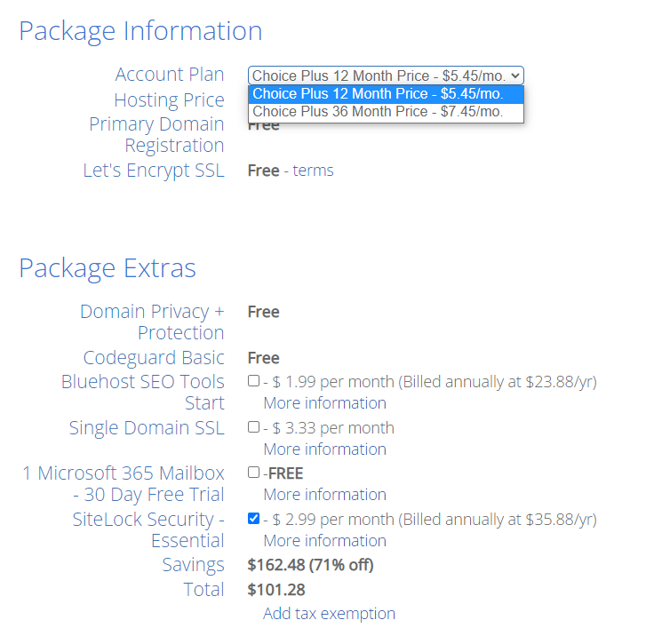Click the 1 Microsoft 365 Mailbox label
646x644 pixels.
tap(124, 484)
